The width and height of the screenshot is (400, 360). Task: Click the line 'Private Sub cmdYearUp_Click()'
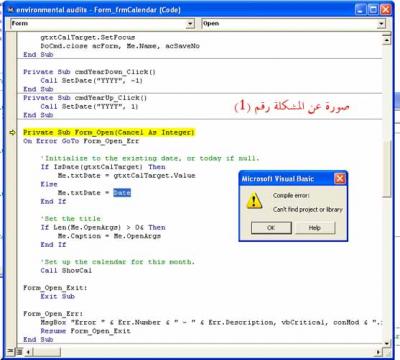(85, 98)
